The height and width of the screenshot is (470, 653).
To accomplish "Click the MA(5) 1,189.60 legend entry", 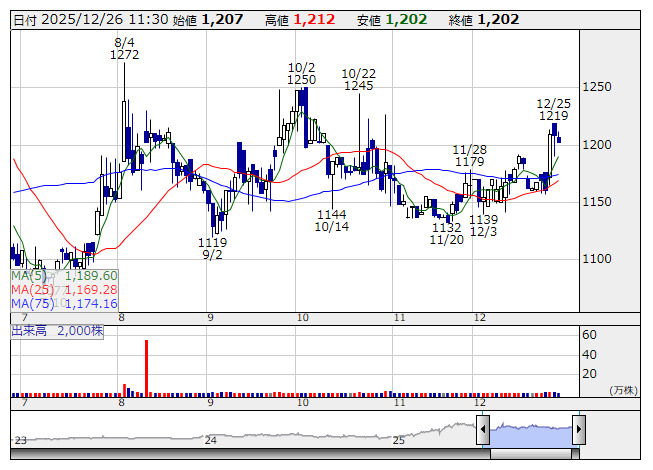I will tap(64, 276).
